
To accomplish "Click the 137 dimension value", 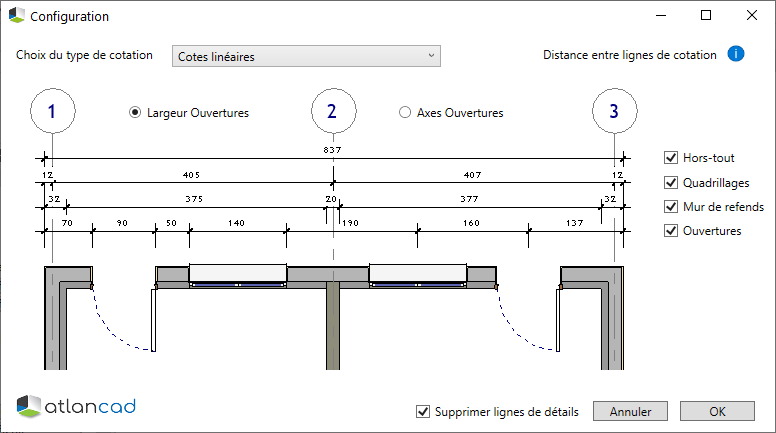I will (x=575, y=223).
